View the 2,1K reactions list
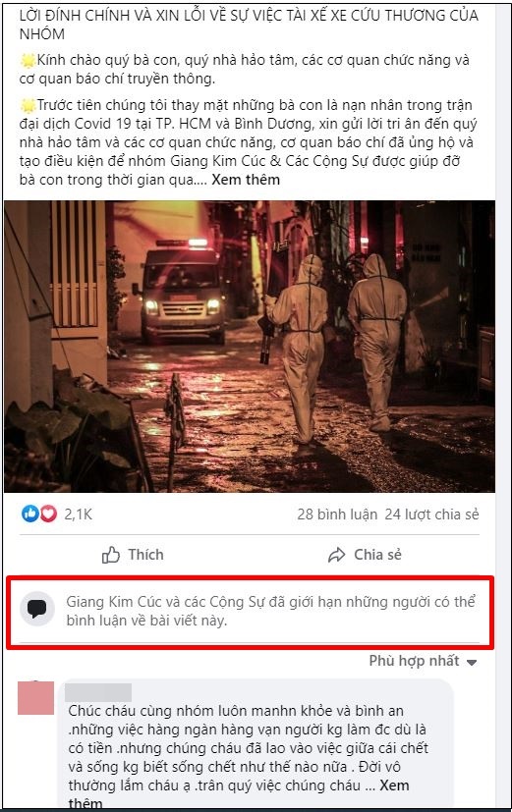Viewport: 512px width, 812px height. [x=79, y=514]
